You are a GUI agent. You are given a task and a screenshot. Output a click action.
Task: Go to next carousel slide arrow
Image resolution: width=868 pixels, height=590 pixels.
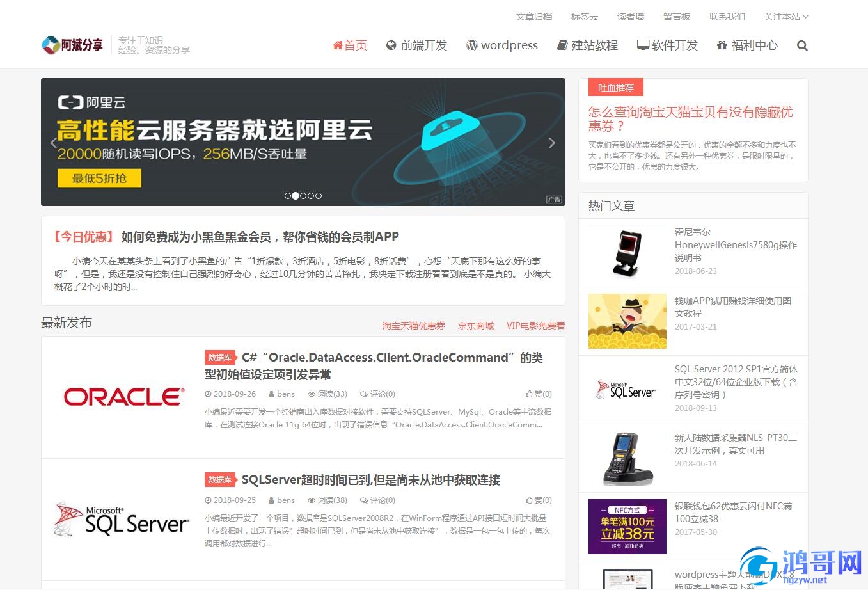[x=552, y=143]
